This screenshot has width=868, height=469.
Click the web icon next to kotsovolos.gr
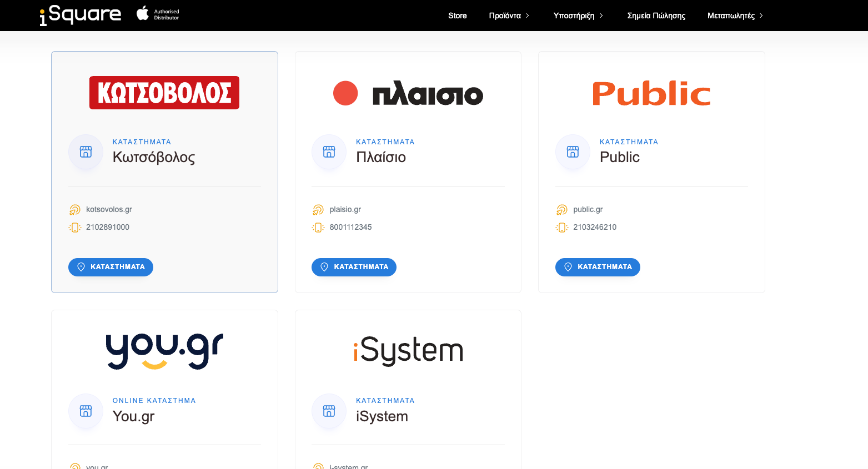tap(74, 210)
